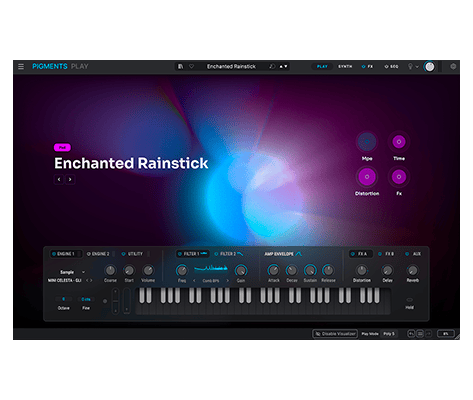
Task: Open the Sample engine type dropdown
Action: 72,272
